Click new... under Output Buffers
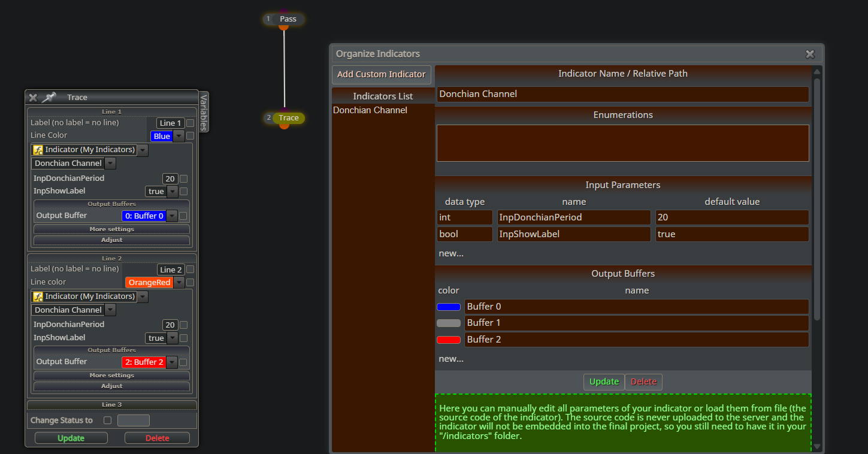868x454 pixels. pos(451,359)
